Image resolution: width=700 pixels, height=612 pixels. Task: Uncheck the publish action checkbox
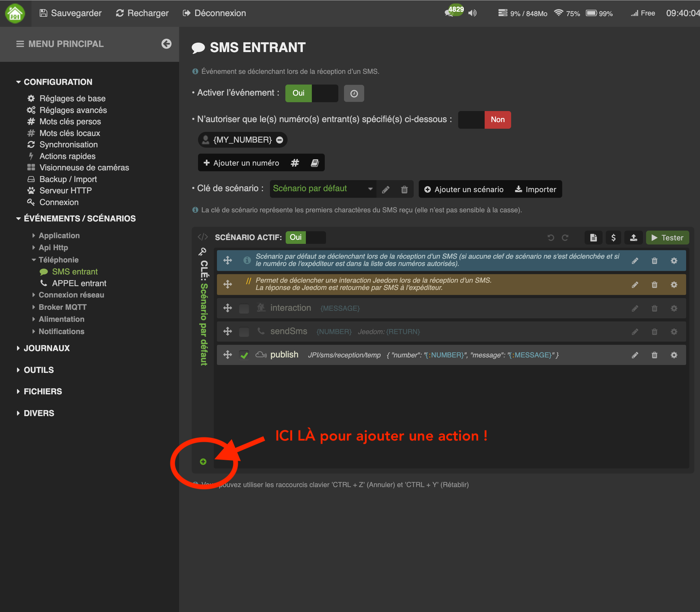(x=244, y=355)
